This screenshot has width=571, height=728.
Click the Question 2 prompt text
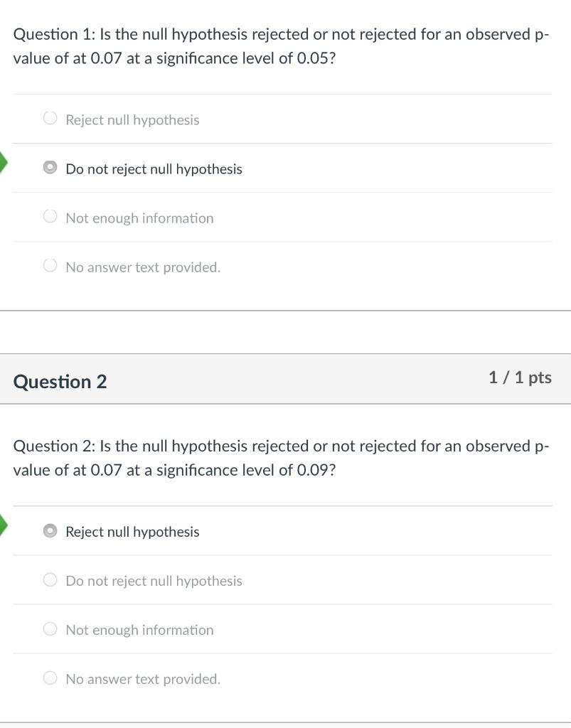point(281,458)
